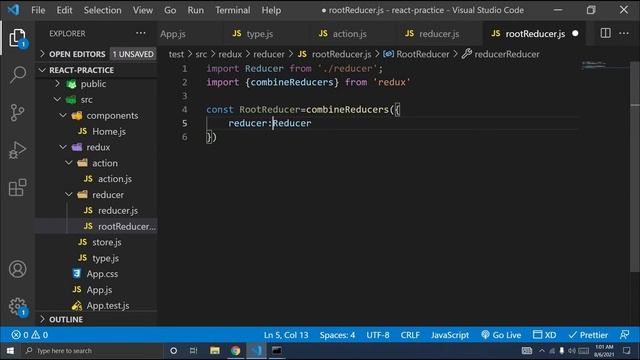The image size is (640, 360).
Task: Open Task View on taskbar
Action: [193, 351]
